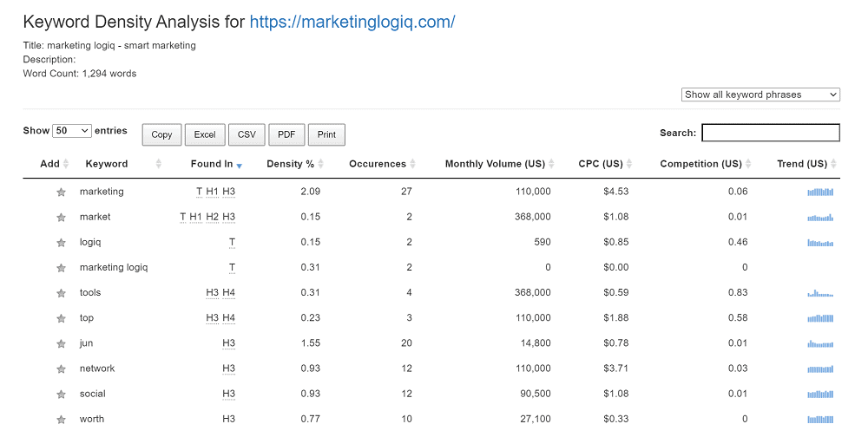Image resolution: width=868 pixels, height=424 pixels.
Task: Star the 'top' keyword row
Action: tap(61, 318)
